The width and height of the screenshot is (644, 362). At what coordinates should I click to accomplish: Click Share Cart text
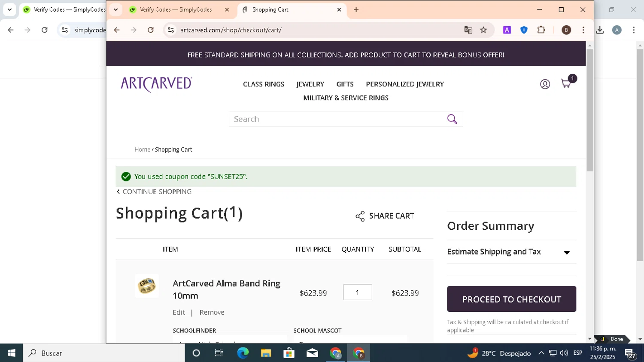[x=392, y=216]
